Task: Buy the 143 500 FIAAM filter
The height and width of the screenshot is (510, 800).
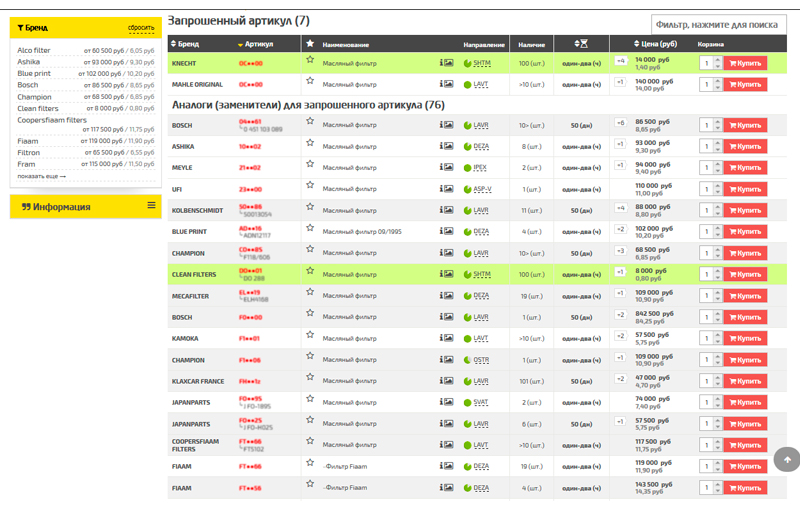Action: 745,488
